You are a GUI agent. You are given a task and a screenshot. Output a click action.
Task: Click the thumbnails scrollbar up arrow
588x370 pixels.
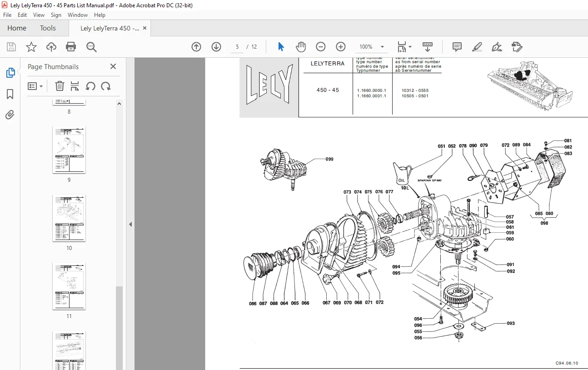point(120,104)
